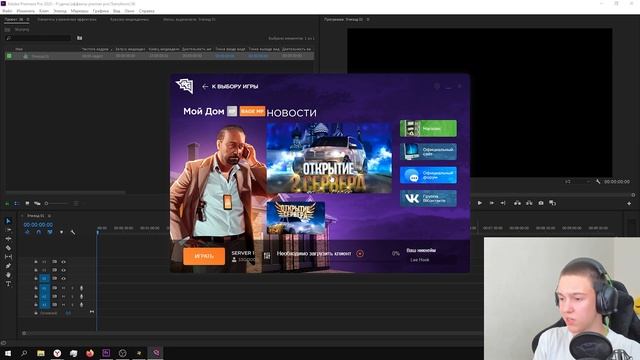
Task: Open the Клип menu
Action: coord(44,11)
